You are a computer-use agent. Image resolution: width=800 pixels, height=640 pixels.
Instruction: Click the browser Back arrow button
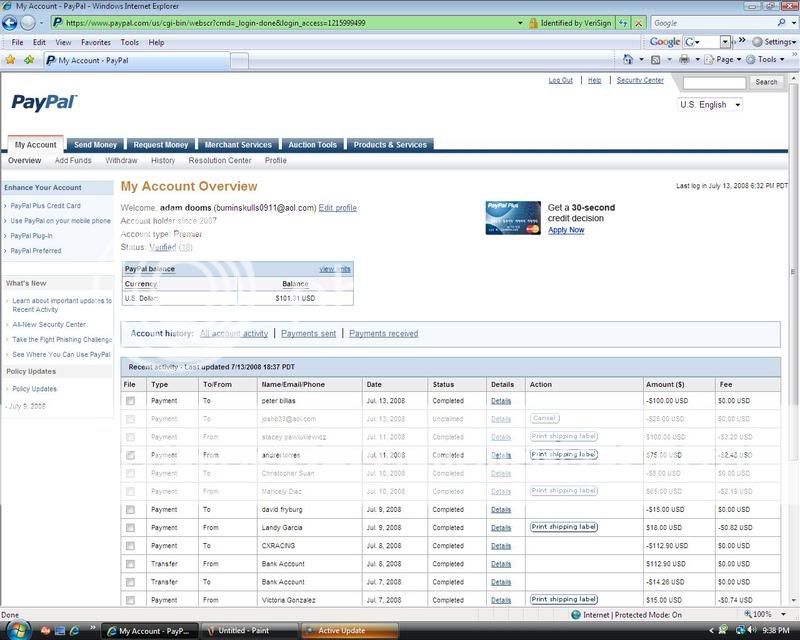12,22
